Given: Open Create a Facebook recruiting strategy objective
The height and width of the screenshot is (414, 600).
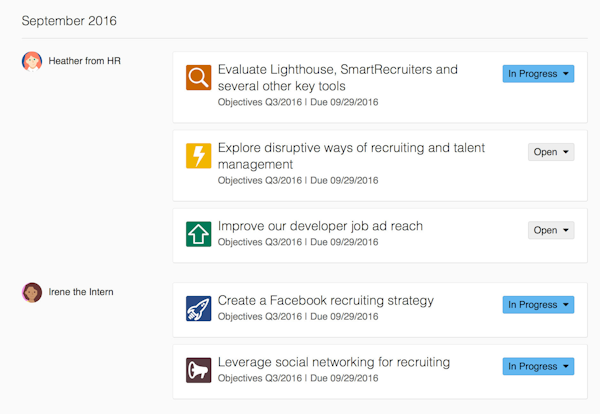Looking at the screenshot, I should click(x=325, y=300).
